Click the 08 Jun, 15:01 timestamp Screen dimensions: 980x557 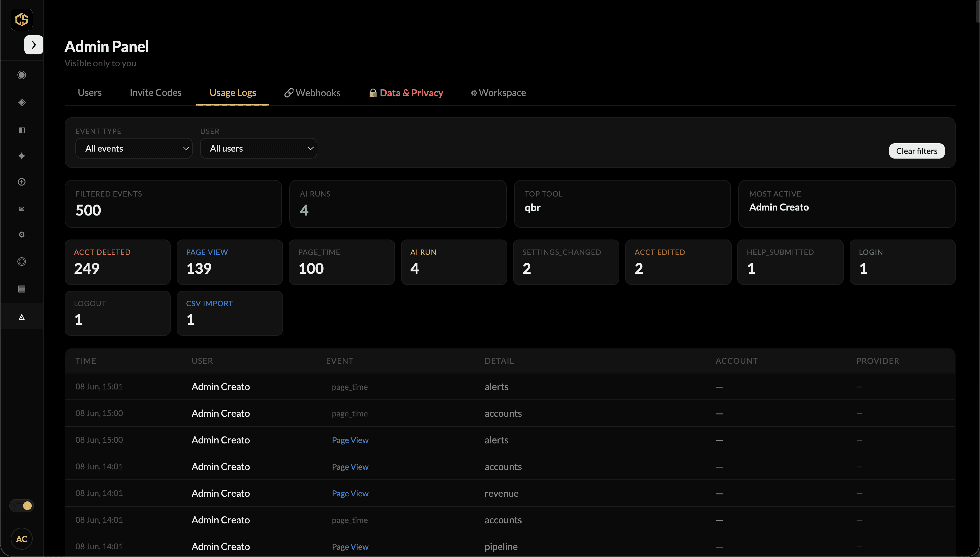coord(99,386)
